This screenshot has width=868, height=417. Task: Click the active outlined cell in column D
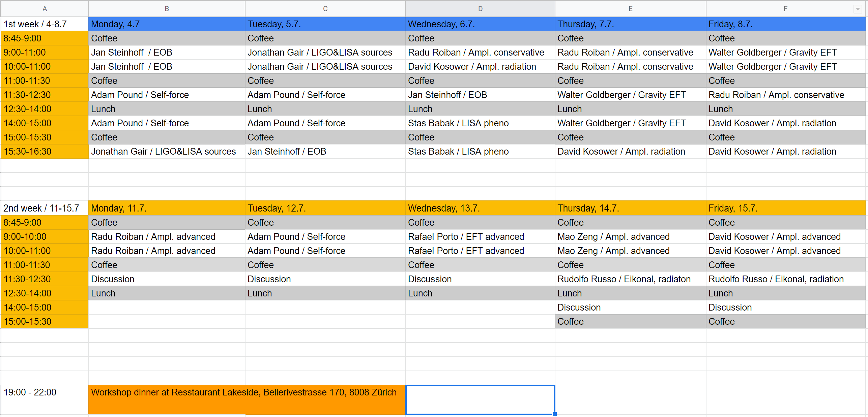click(480, 400)
